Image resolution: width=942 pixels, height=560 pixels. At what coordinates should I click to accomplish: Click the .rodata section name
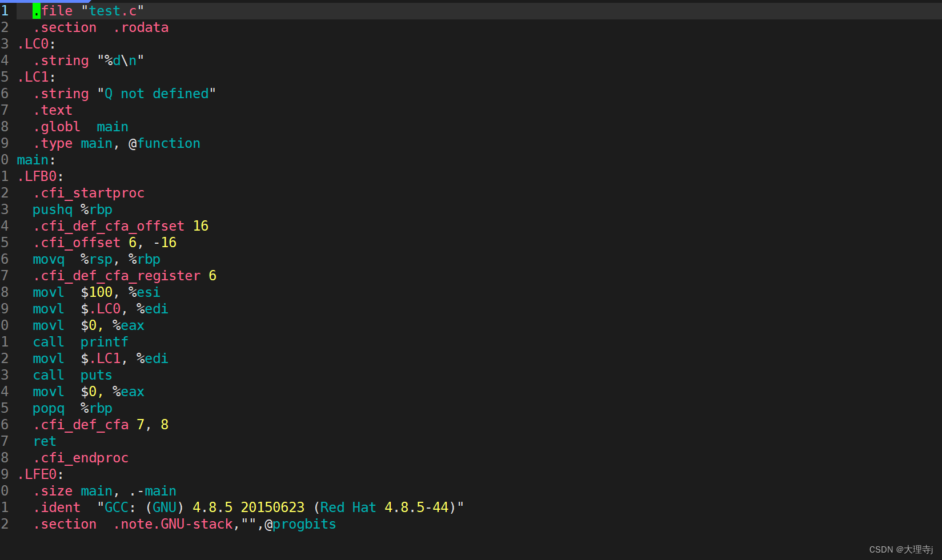141,27
